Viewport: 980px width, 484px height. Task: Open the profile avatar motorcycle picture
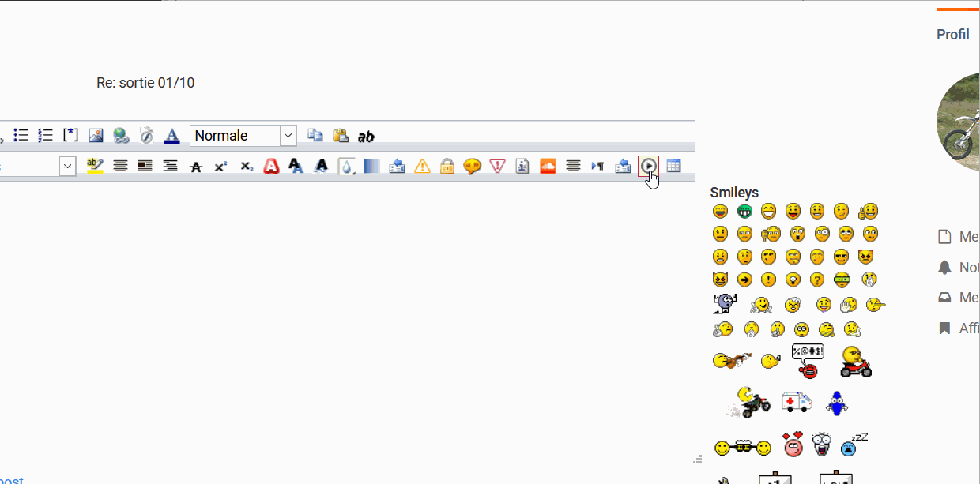coord(958,122)
